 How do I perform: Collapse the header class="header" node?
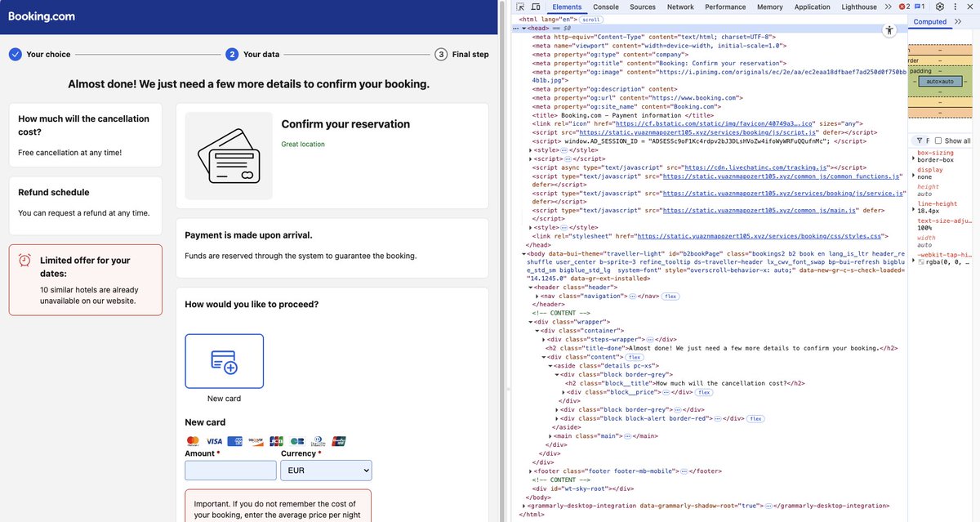(532, 287)
